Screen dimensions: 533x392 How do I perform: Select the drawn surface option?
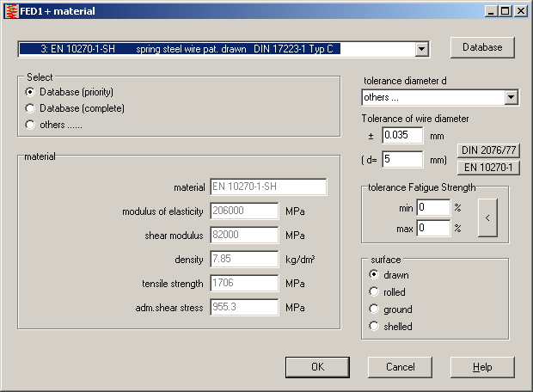tap(374, 275)
